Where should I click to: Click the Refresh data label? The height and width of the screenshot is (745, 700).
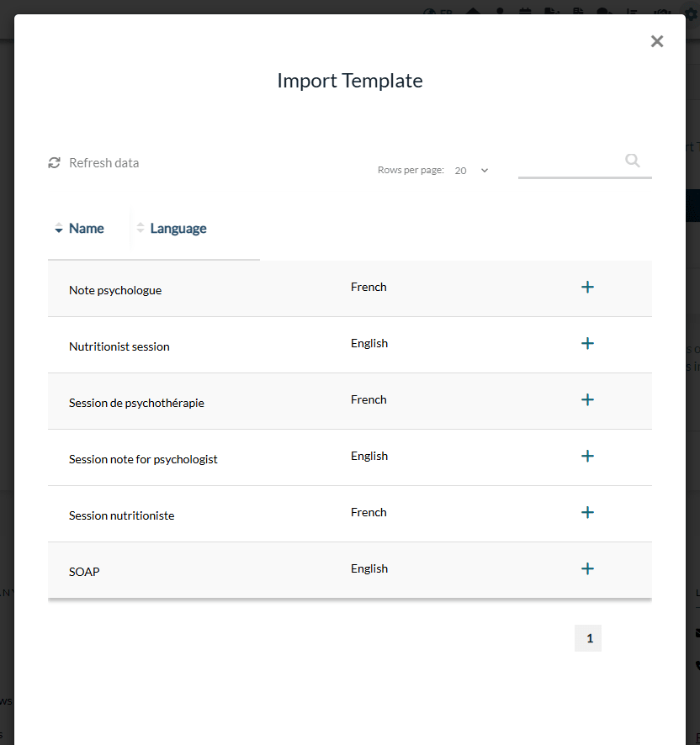[x=103, y=163]
